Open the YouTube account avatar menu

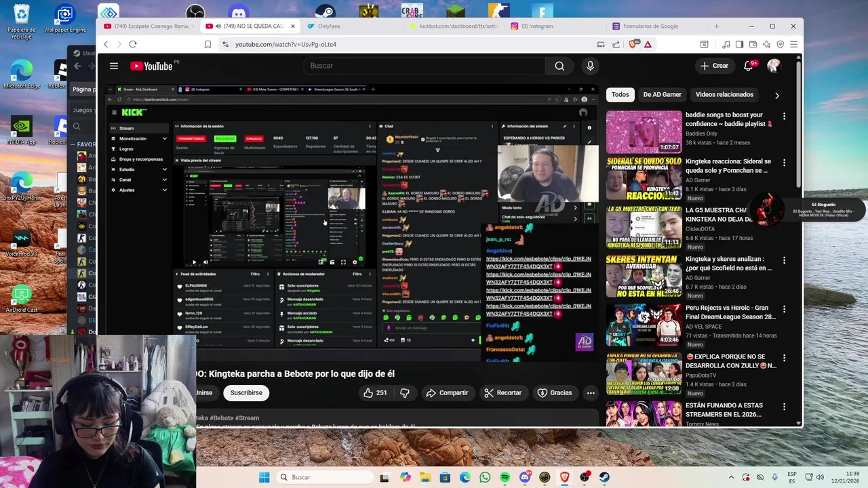[x=774, y=66]
